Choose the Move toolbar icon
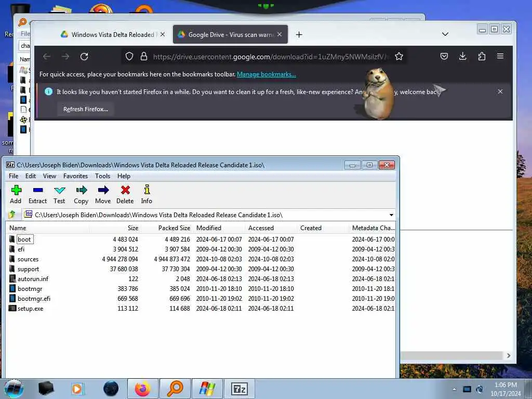The image size is (532, 399). pos(103,194)
